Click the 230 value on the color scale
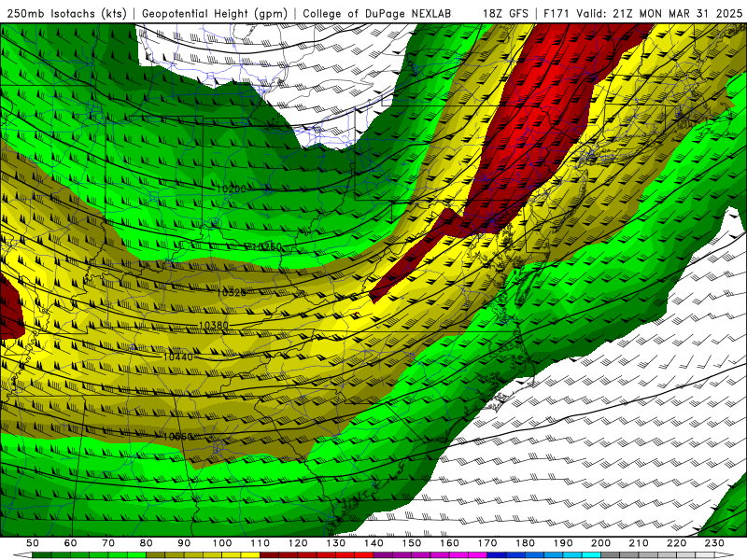747x560 pixels. tap(714, 543)
